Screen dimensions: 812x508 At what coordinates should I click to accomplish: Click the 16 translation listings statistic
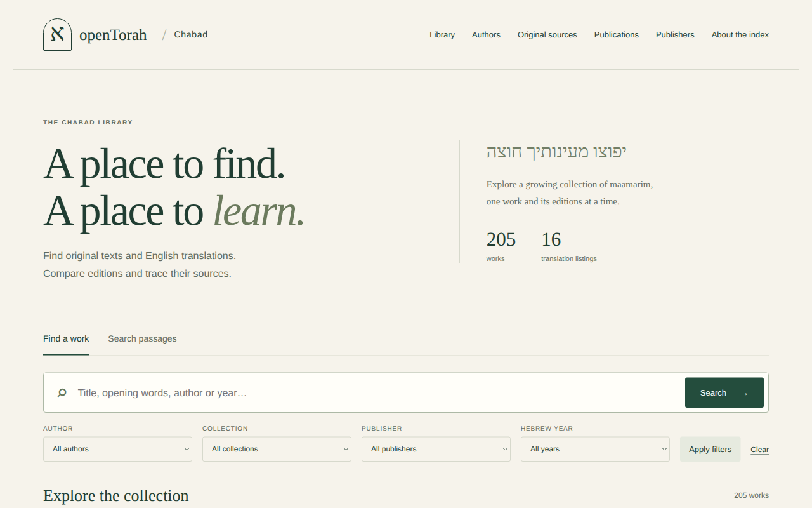[568, 246]
